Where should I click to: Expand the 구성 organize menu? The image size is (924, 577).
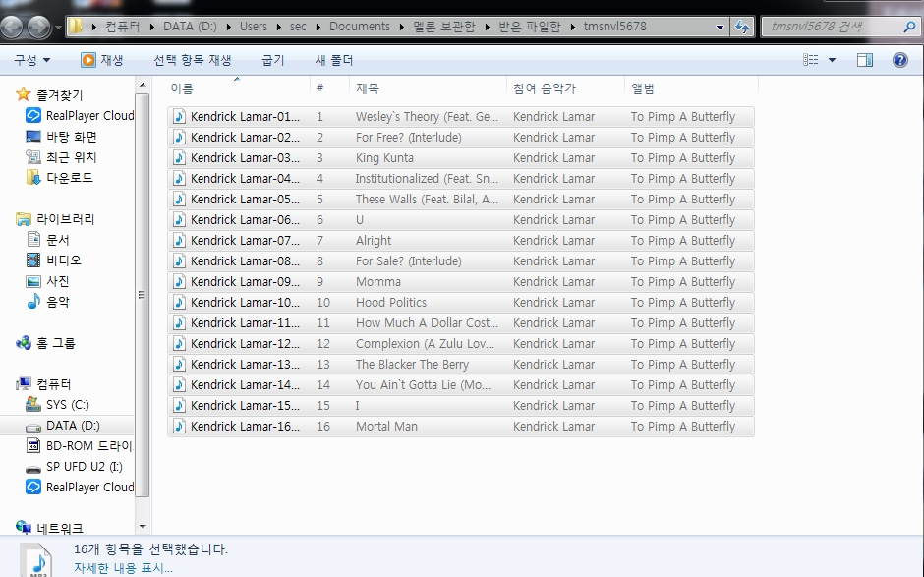31,60
